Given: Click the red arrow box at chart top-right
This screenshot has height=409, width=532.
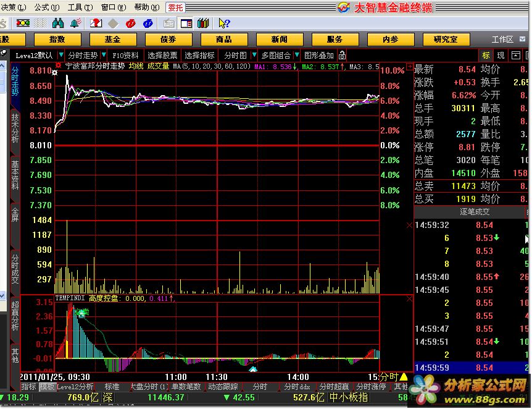Looking at the screenshot, I should [410, 66].
